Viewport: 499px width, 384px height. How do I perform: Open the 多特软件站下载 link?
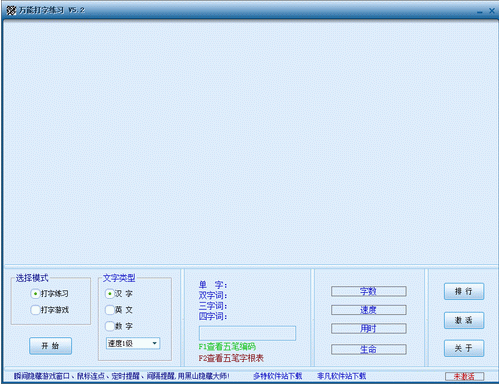click(x=278, y=376)
